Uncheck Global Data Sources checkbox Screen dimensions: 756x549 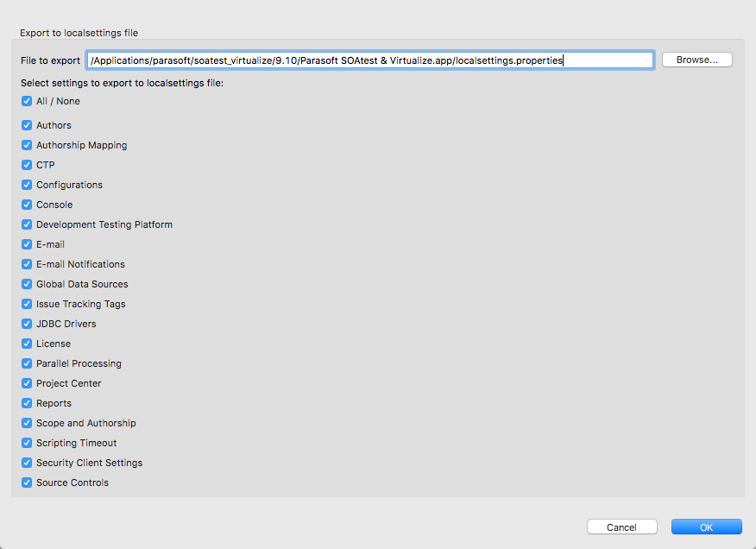point(27,284)
